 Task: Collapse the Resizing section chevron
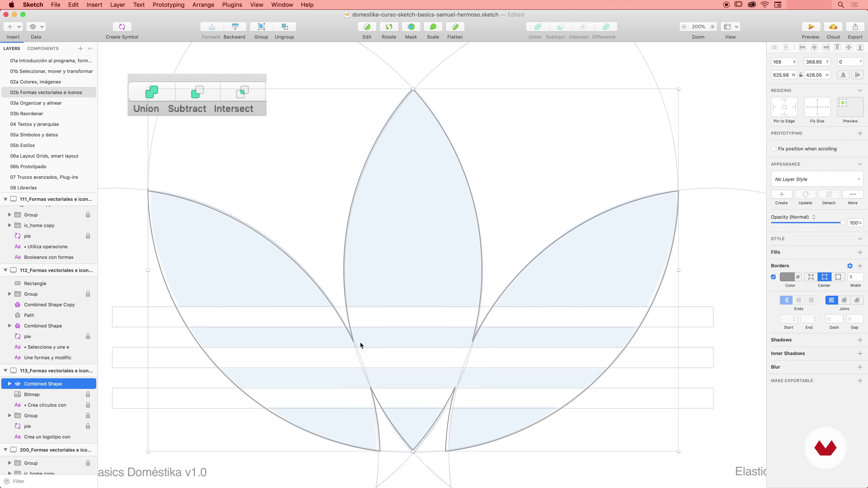tap(860, 90)
